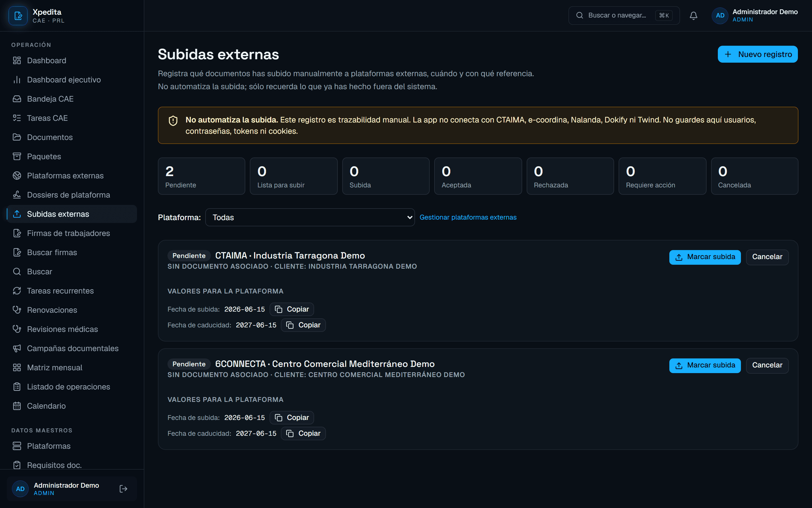This screenshot has height=508, width=812.
Task: Click the top-right Administrador Demo user name
Action: [765, 12]
